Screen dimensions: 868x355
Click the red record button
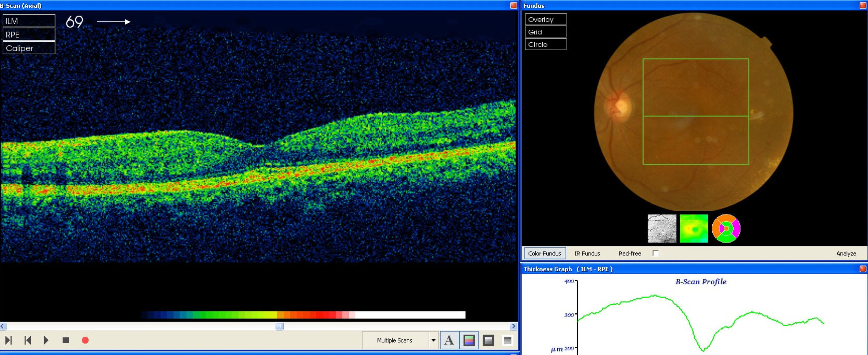85,340
